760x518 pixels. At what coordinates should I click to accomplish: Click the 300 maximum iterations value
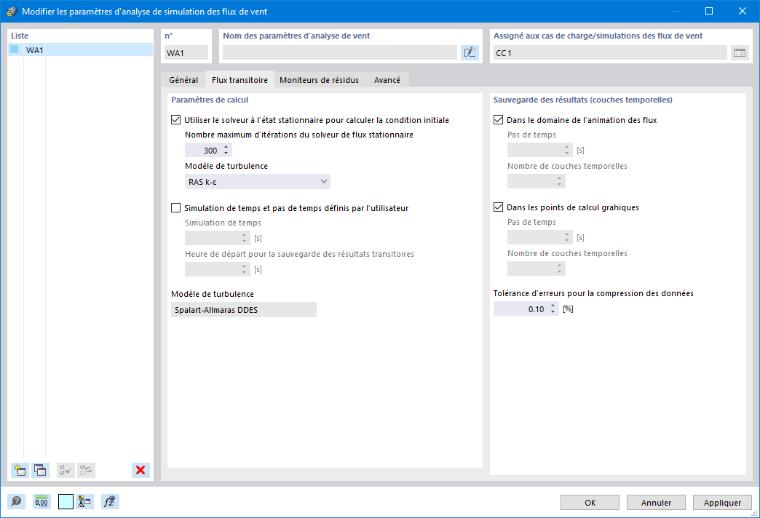pyautogui.click(x=204, y=150)
